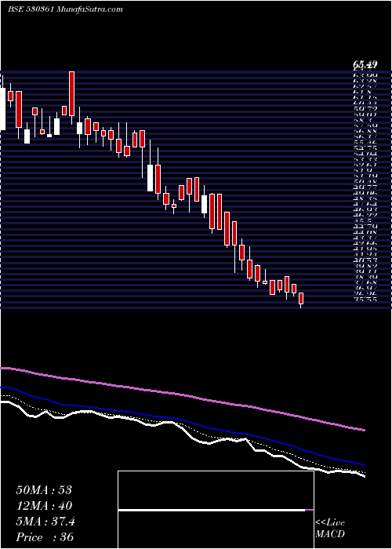
Task: Click the 50MA : 53 readout
Action: point(44,490)
